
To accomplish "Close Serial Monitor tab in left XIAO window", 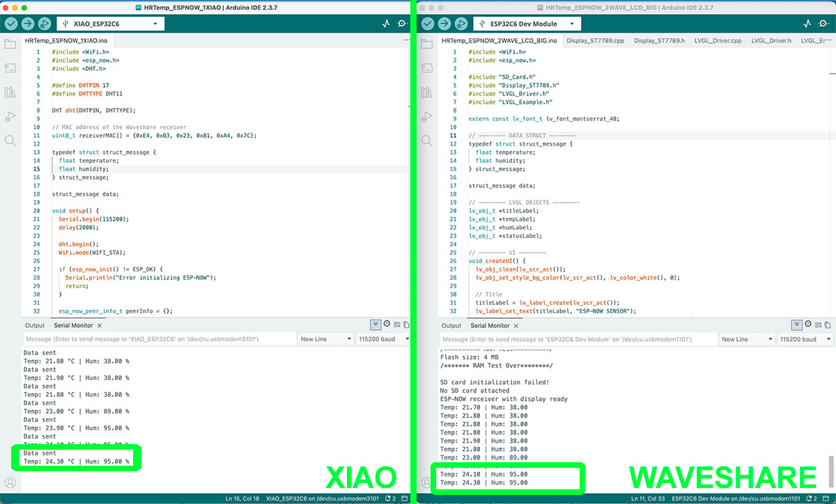I will point(99,325).
